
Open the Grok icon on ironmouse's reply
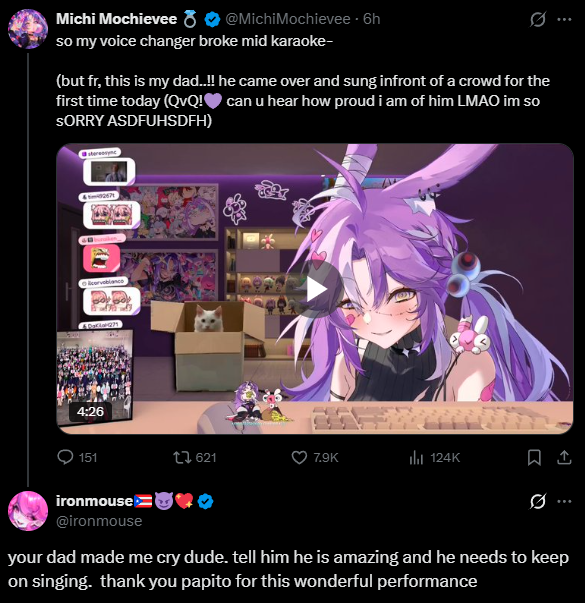coord(537,501)
